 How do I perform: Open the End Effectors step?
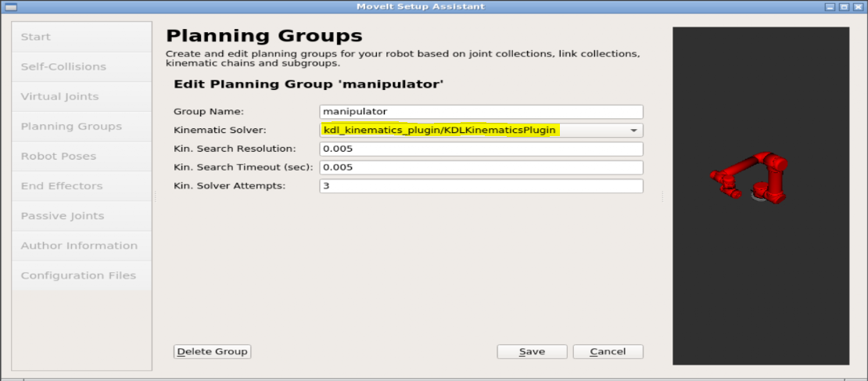[81, 186]
